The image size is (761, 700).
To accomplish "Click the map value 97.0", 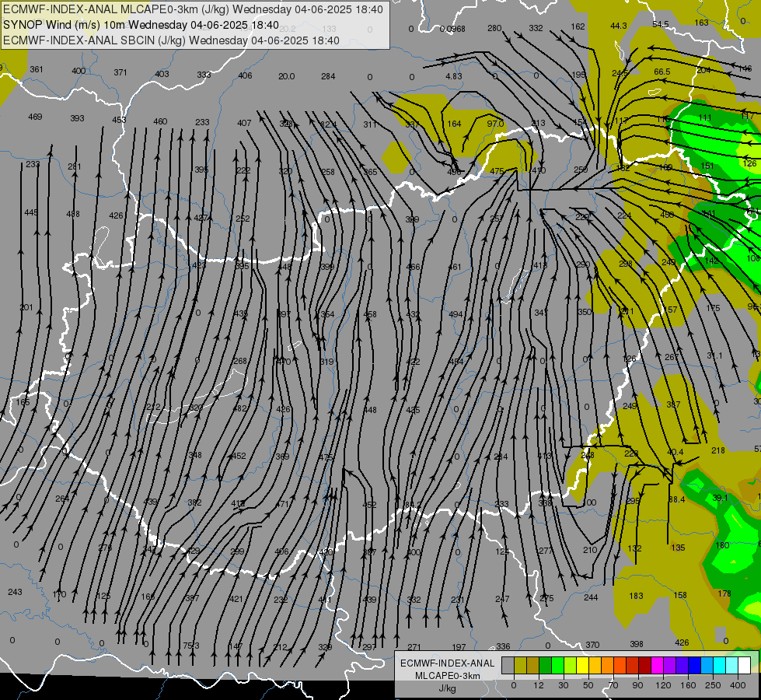I will pyautogui.click(x=495, y=124).
